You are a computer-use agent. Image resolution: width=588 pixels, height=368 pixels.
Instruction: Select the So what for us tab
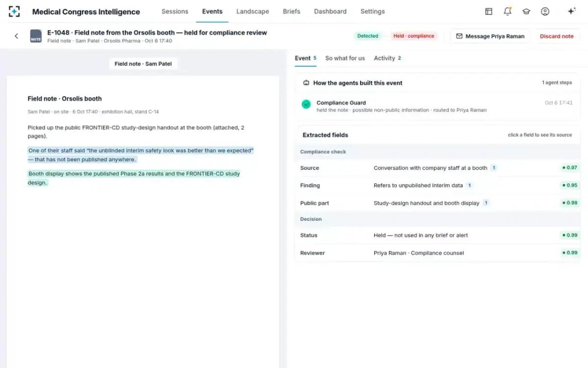tap(345, 58)
